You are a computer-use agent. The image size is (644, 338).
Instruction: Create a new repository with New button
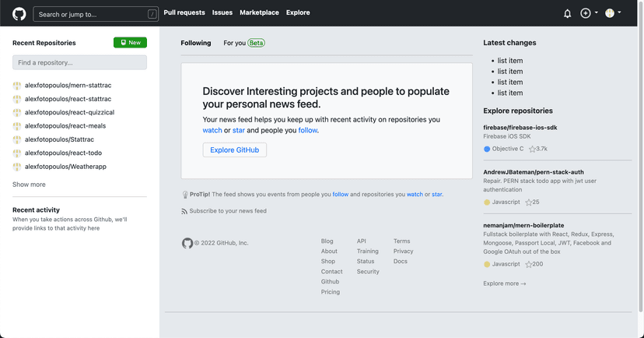130,42
